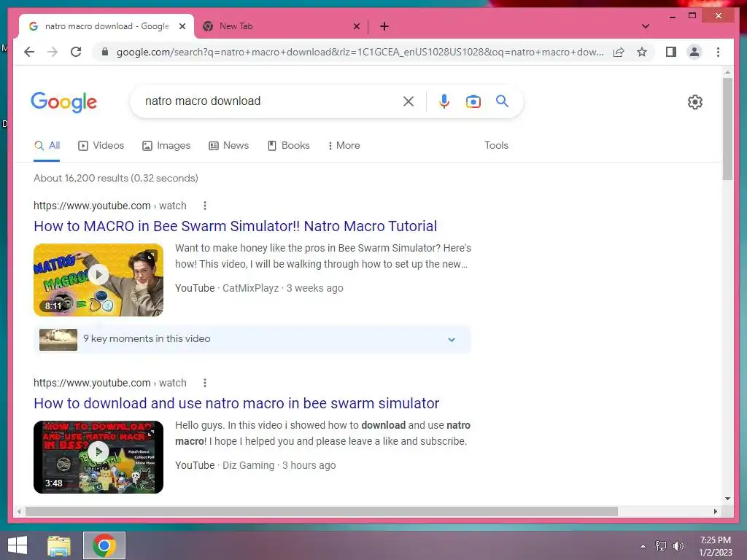The width and height of the screenshot is (747, 560).
Task: Click 'Diz Gaming · 3 hours ago' text
Action: coord(279,465)
